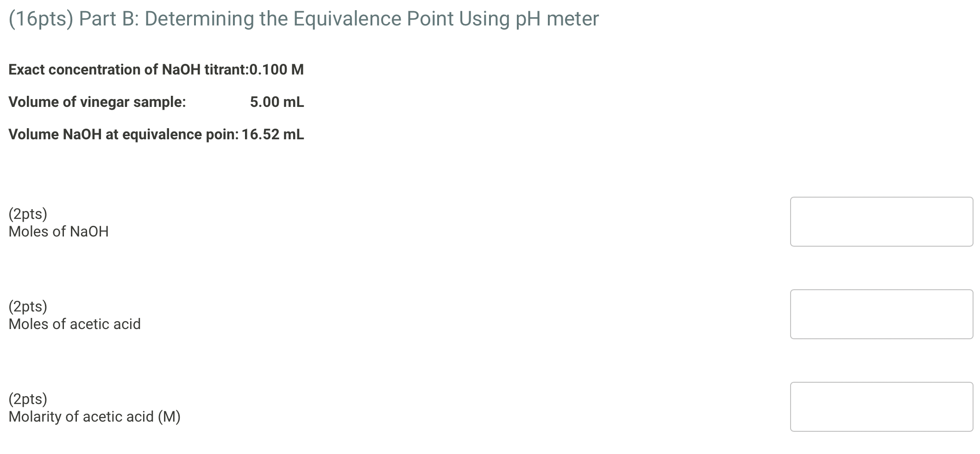
Task: Click the 16pts label in the heading
Action: (x=40, y=19)
